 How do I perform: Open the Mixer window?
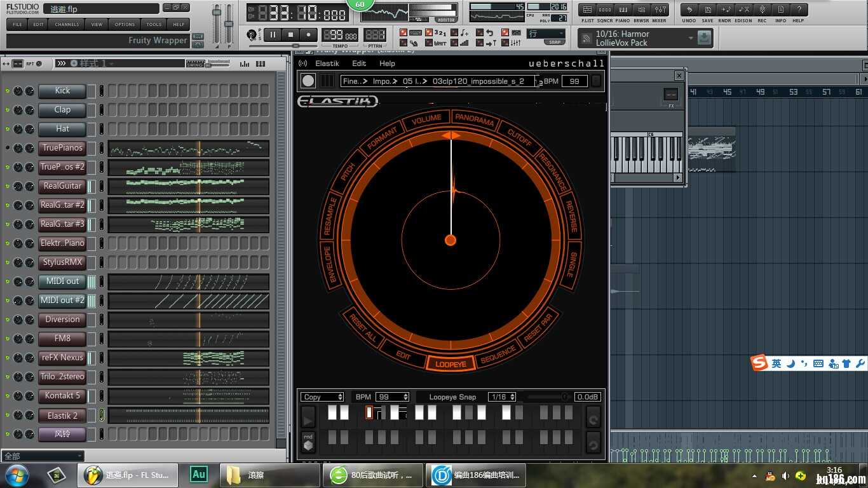pos(660,10)
